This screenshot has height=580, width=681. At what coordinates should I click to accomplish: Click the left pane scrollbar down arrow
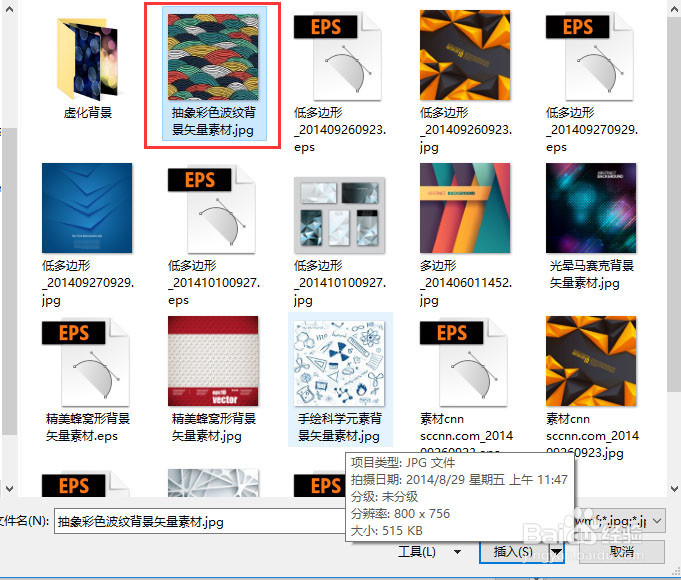9,488
